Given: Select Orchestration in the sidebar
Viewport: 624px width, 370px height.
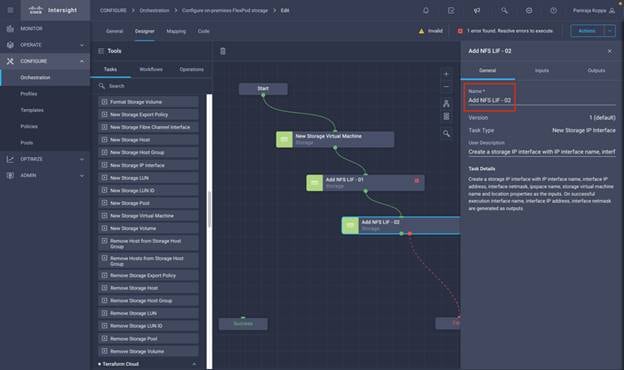Looking at the screenshot, I should point(35,78).
